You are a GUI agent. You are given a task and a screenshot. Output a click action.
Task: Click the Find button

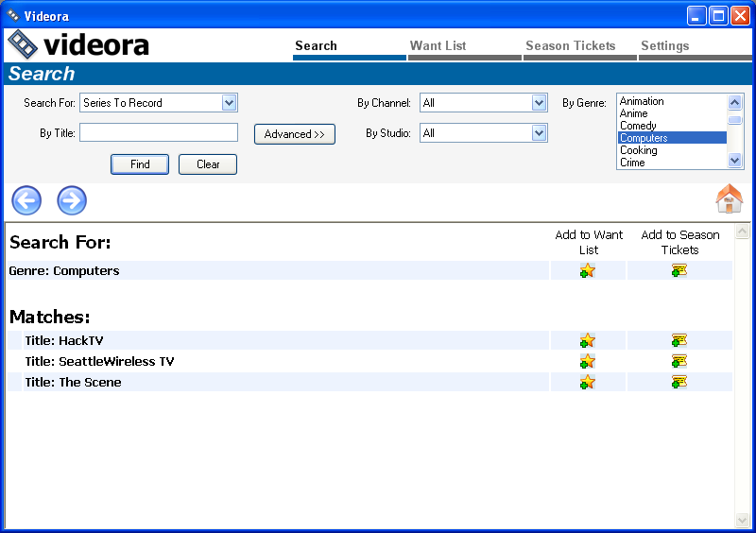coord(140,164)
